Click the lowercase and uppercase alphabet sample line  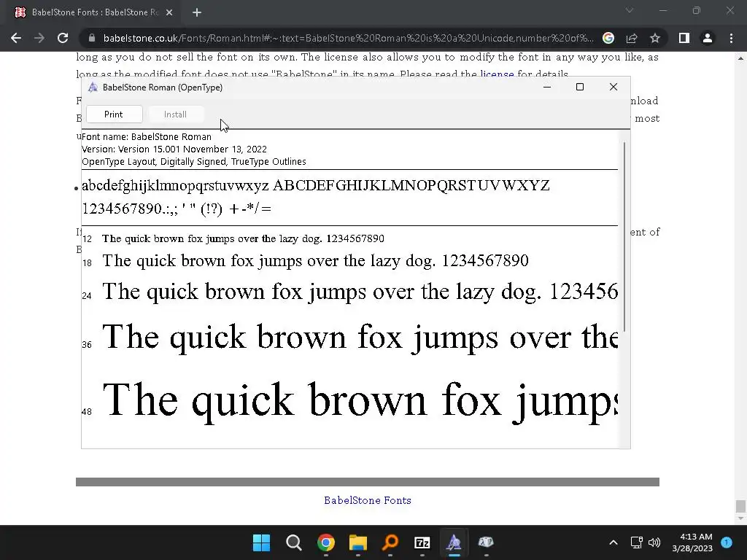[x=316, y=186]
